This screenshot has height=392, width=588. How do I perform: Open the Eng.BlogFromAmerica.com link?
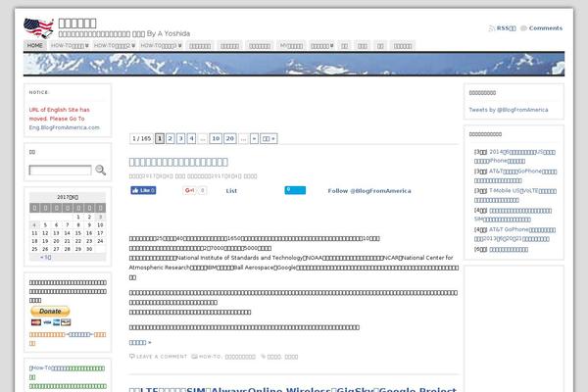coord(65,127)
